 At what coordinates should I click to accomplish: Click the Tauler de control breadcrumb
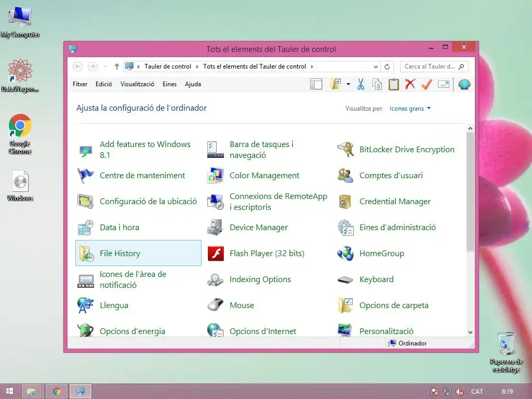[x=168, y=67]
